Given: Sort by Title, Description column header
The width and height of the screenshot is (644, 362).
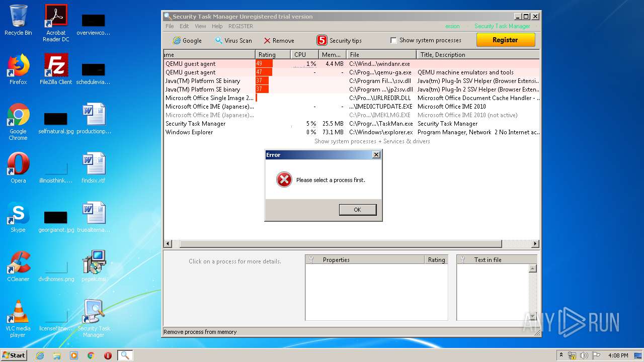Looking at the screenshot, I should click(x=478, y=54).
